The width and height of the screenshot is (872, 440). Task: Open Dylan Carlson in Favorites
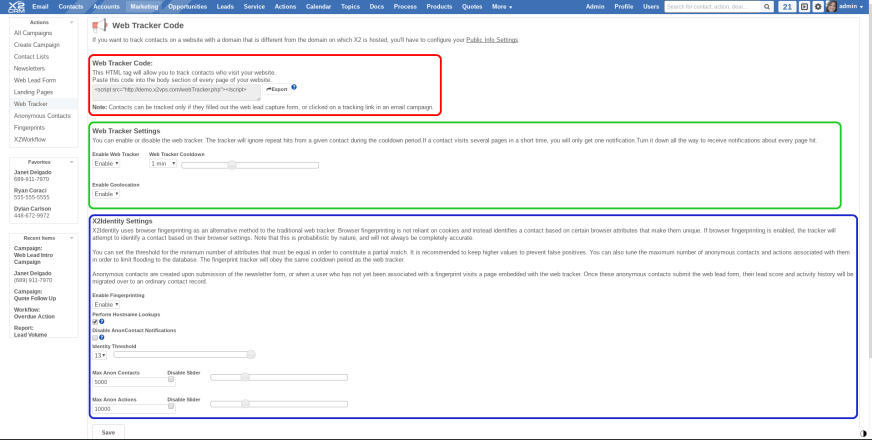tap(32, 209)
